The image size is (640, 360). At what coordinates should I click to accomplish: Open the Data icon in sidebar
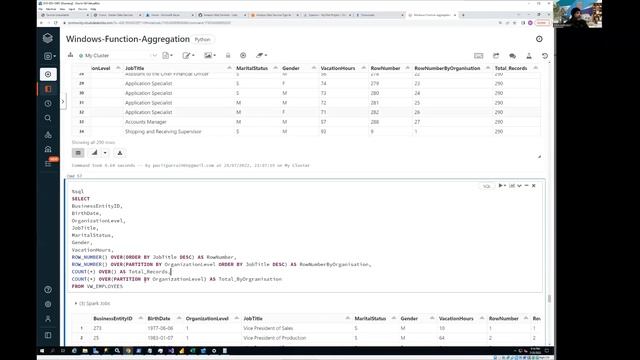[x=48, y=134]
